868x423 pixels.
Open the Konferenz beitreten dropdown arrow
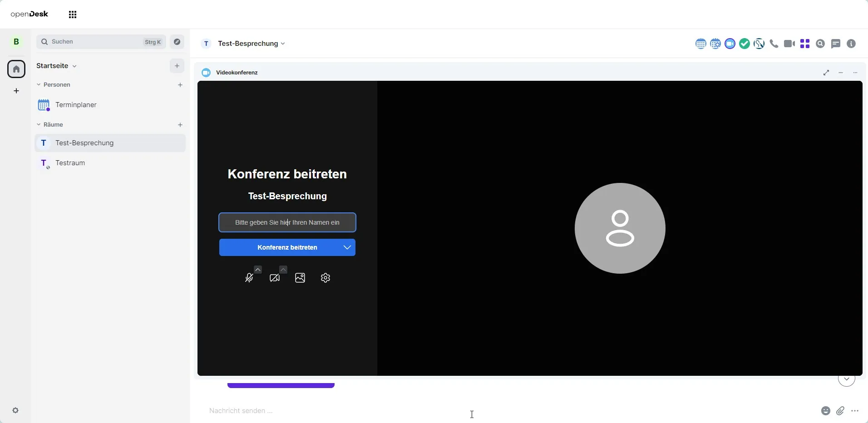click(x=348, y=248)
